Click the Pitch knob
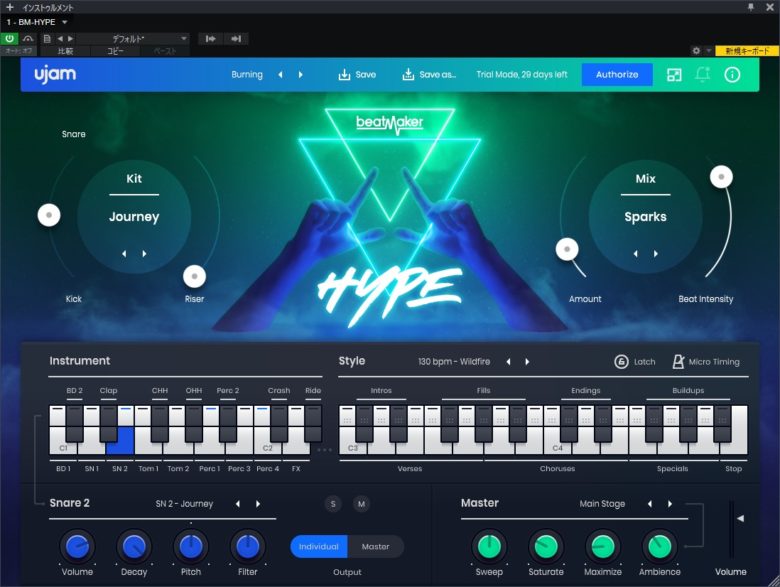780x587 pixels. (191, 546)
